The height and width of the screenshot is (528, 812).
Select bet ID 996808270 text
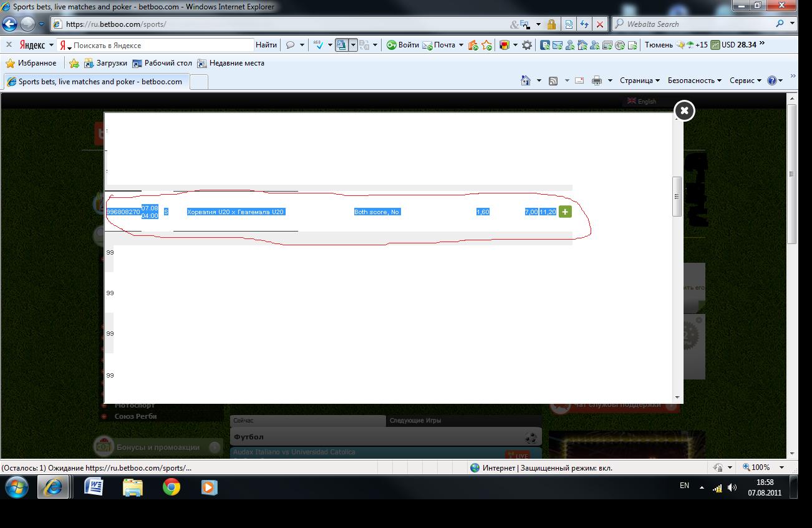(123, 212)
